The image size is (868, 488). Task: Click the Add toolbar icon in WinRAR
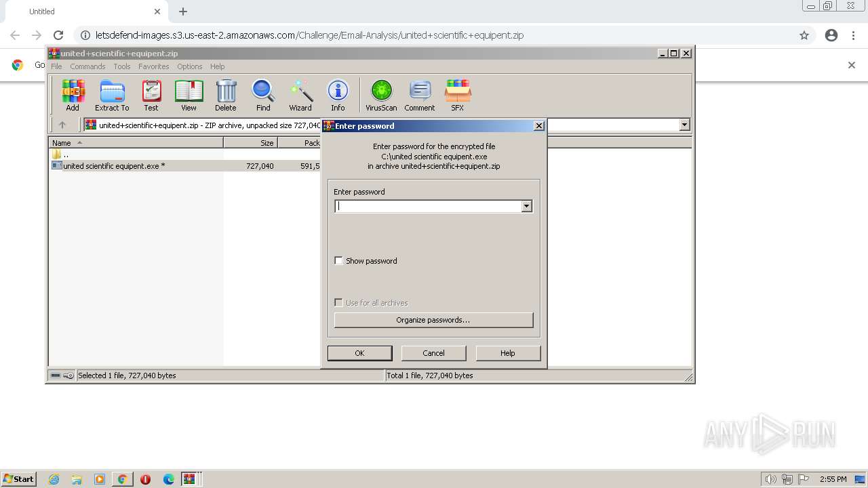point(73,95)
